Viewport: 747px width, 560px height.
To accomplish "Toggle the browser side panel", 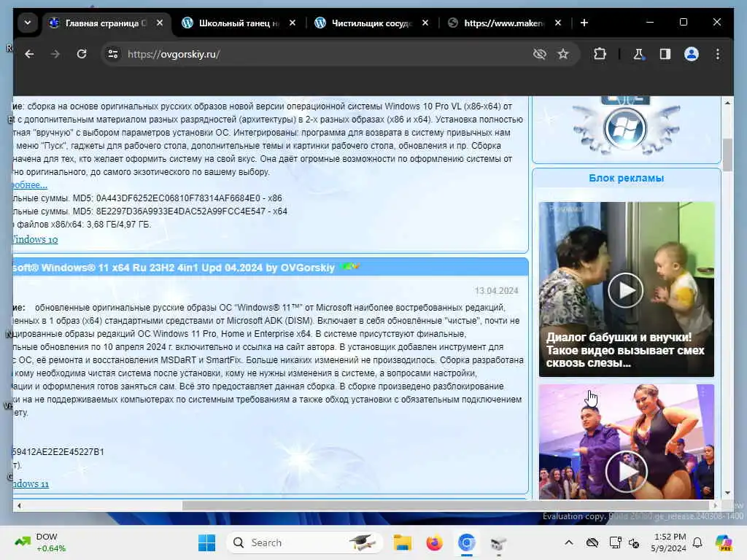I will (x=665, y=54).
